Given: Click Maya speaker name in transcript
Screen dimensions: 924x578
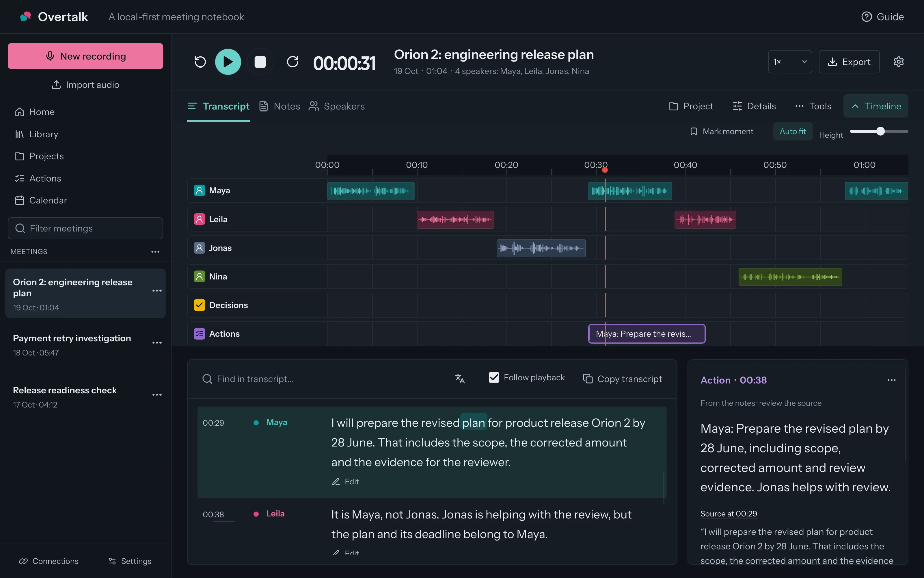Looking at the screenshot, I should [x=276, y=423].
